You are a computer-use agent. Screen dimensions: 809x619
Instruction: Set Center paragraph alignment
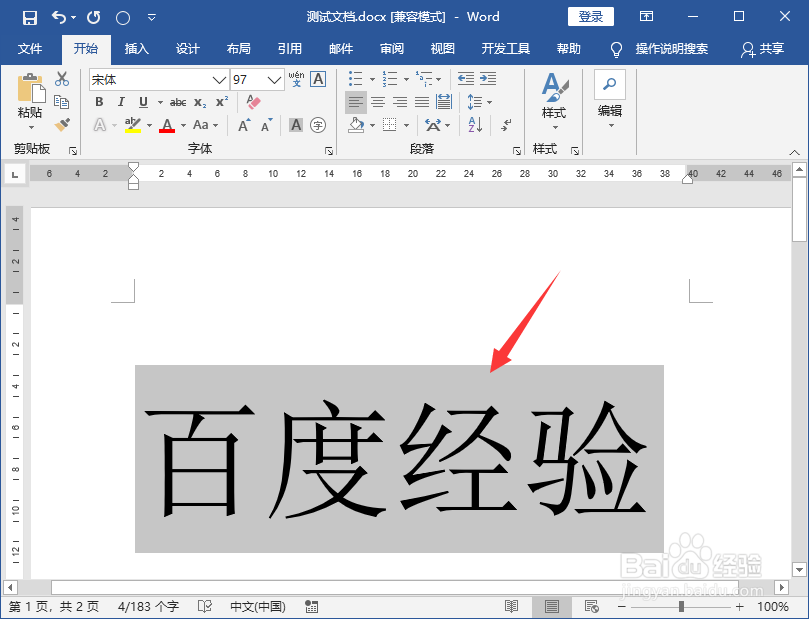(378, 102)
